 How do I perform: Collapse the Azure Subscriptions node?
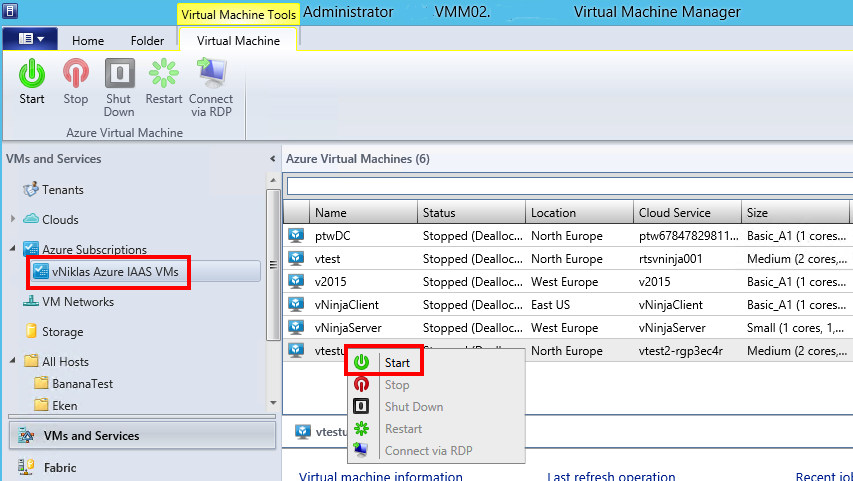[x=13, y=249]
